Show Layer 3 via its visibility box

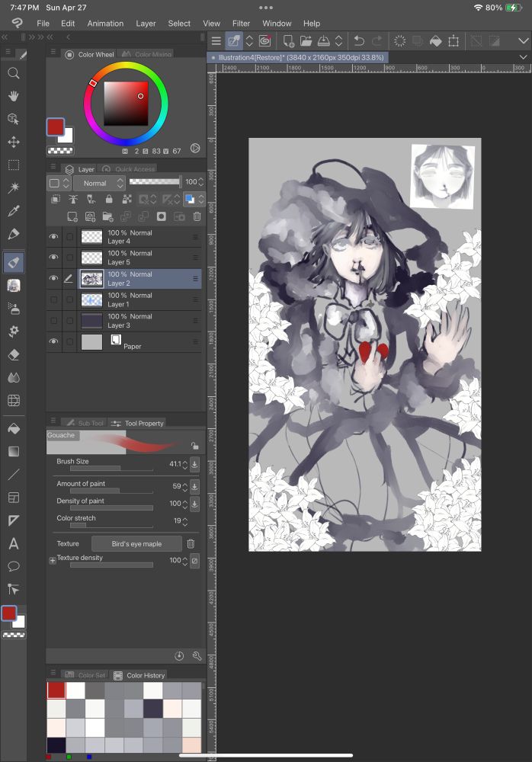click(x=53, y=321)
